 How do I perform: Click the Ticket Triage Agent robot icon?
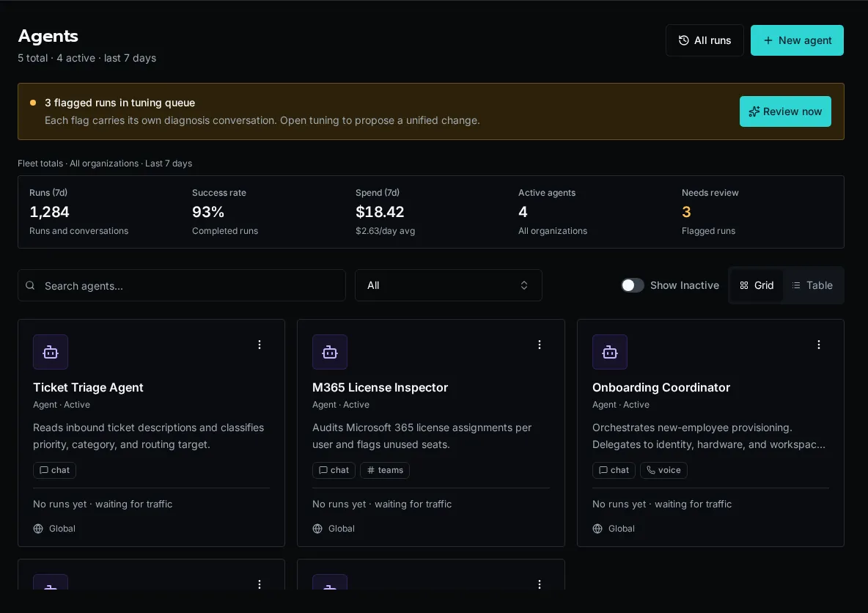[x=51, y=352]
